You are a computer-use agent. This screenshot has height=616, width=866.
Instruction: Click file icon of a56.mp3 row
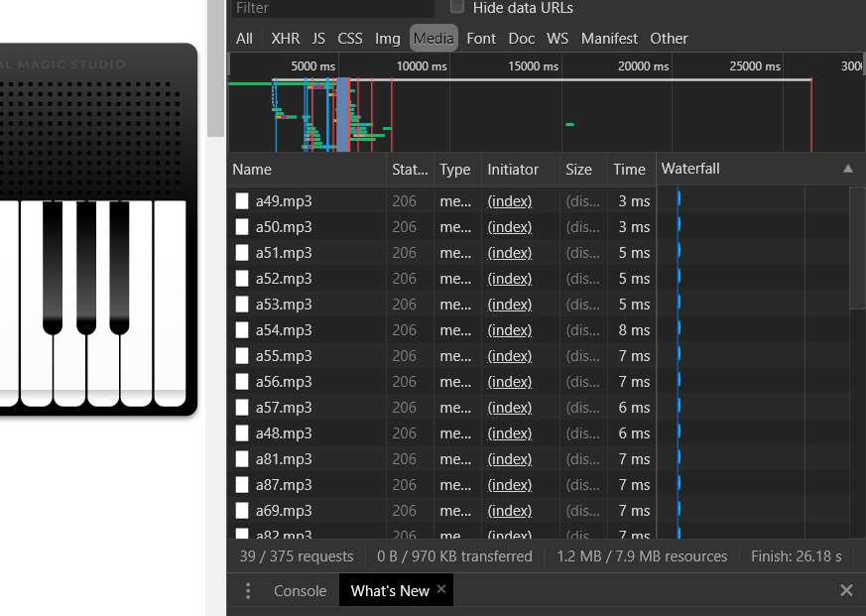tap(242, 382)
